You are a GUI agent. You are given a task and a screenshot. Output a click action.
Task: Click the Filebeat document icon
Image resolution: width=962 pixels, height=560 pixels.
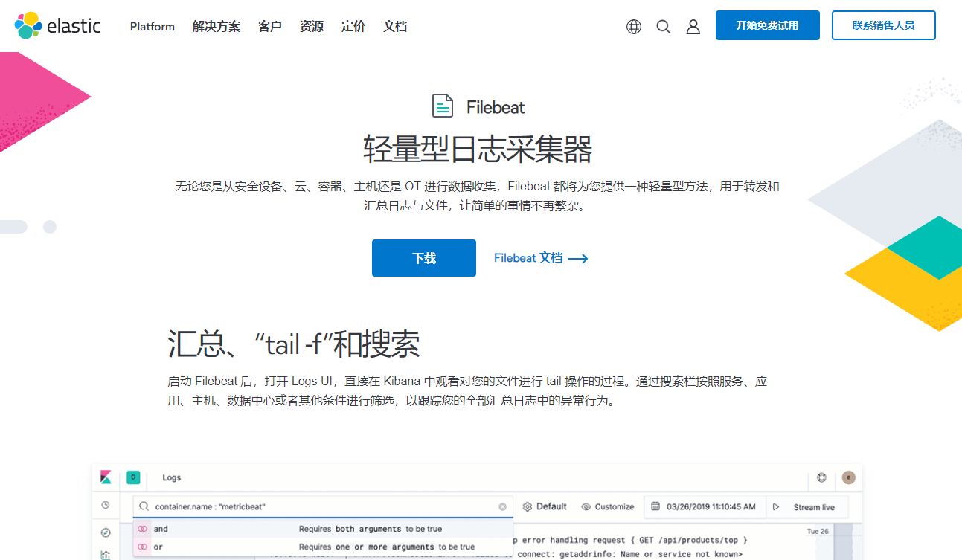coord(443,106)
